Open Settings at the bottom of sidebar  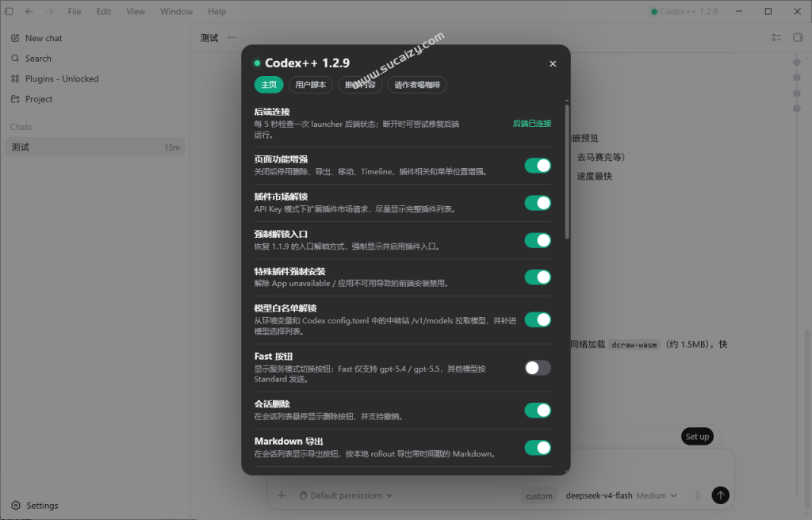click(35, 506)
